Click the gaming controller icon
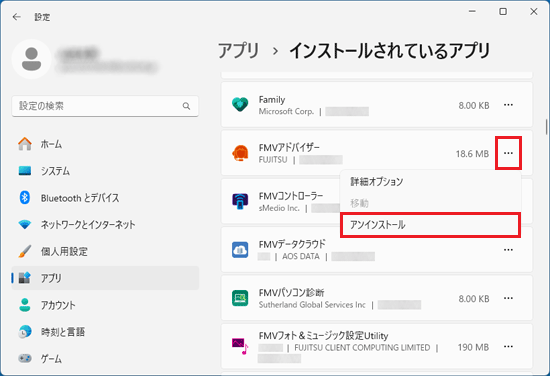The image size is (550, 376). pos(25,358)
